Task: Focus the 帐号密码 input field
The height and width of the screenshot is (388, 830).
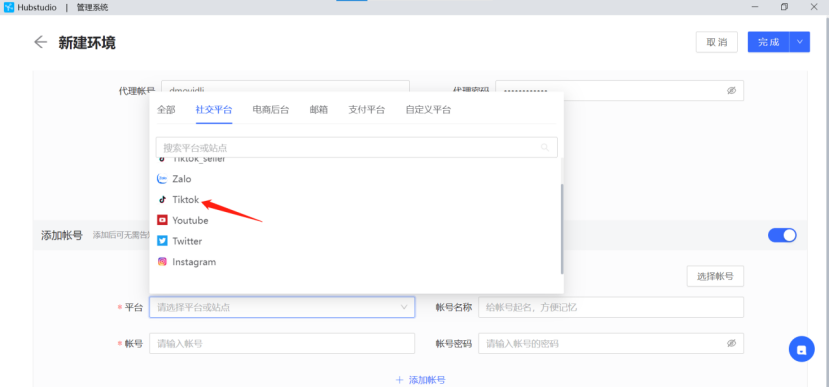Action: tap(611, 344)
